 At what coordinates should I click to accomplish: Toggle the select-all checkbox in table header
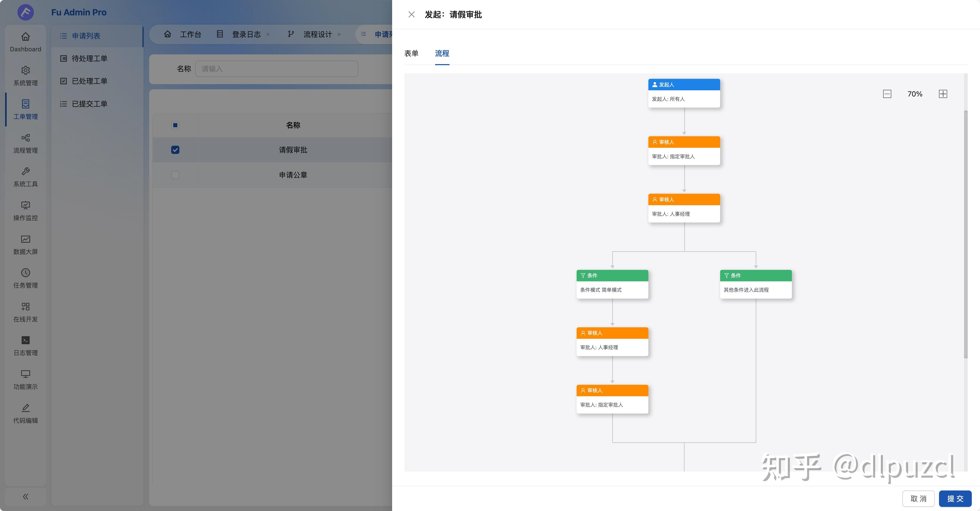[x=175, y=125]
